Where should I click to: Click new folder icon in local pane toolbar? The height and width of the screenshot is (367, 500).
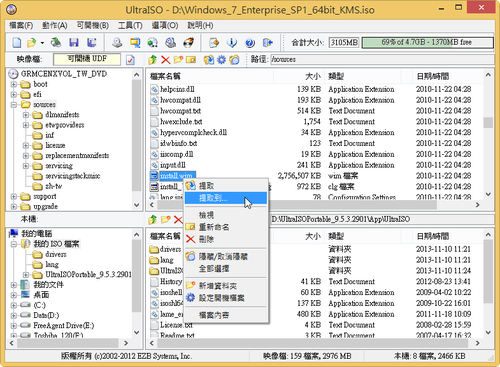point(166,219)
